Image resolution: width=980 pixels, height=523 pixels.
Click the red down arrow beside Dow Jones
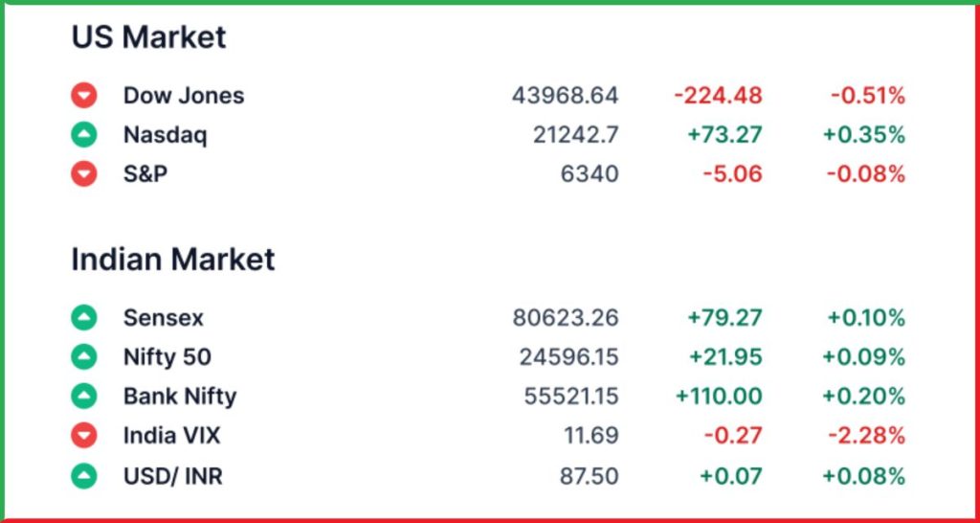tap(84, 96)
